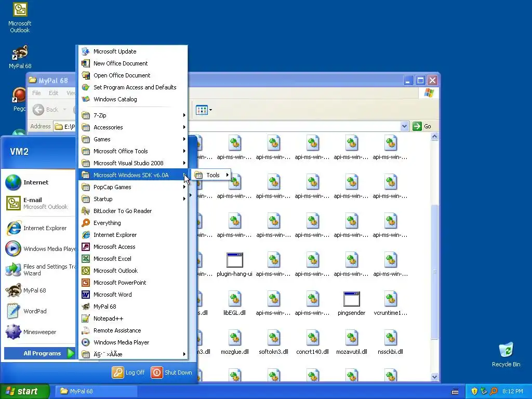Screen dimensions: 532x399
Task: Select mozglue.dll file
Action: click(x=234, y=343)
